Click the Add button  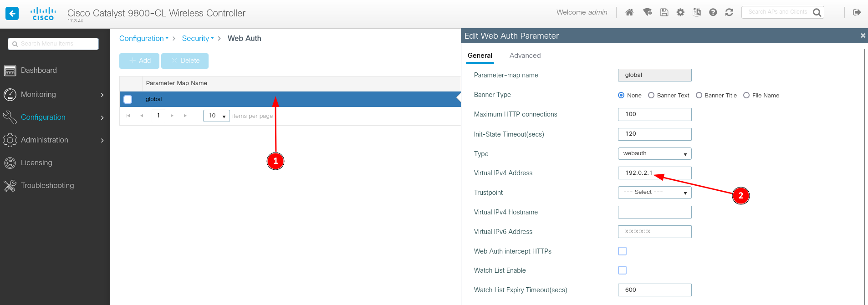click(139, 61)
